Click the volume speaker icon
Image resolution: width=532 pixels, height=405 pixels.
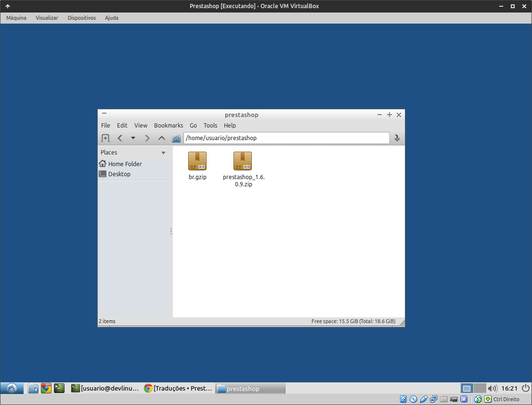pyautogui.click(x=493, y=388)
